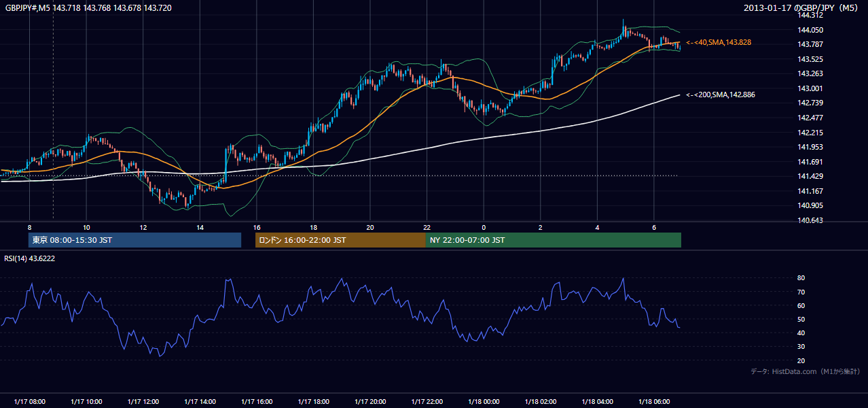This screenshot has width=868, height=408.
Task: Click price axis value 141.167
Action: 810,191
